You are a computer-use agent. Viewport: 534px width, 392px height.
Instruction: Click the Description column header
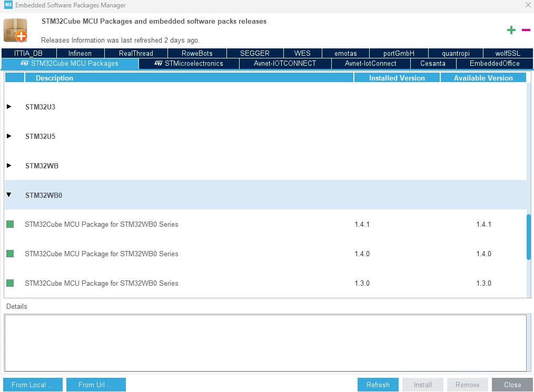(189, 78)
